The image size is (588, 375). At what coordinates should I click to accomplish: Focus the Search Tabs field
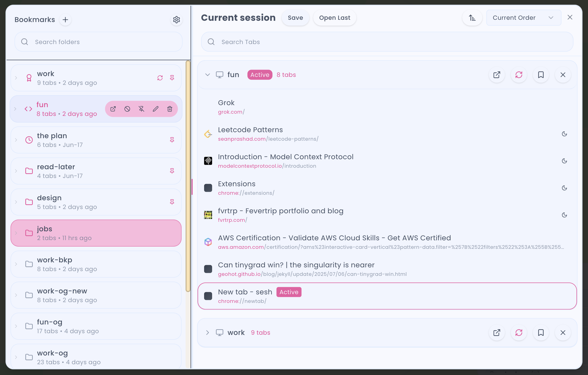coord(387,42)
